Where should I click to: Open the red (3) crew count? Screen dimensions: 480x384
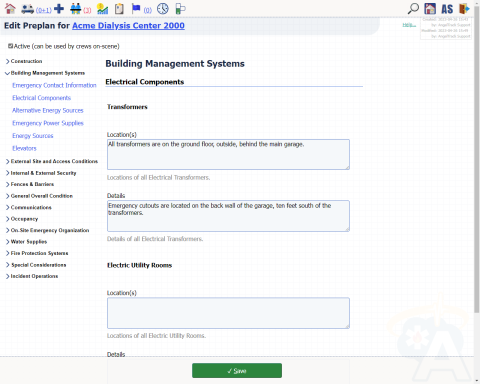pyautogui.click(x=87, y=10)
